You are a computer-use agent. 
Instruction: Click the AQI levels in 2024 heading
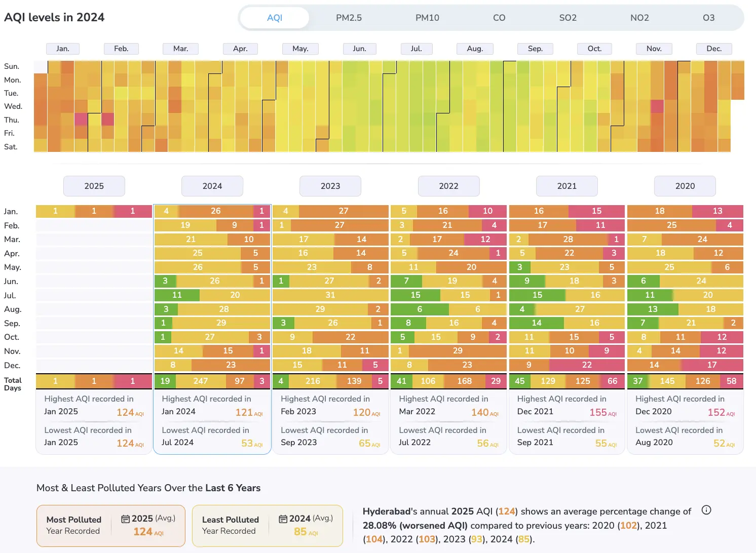point(54,17)
